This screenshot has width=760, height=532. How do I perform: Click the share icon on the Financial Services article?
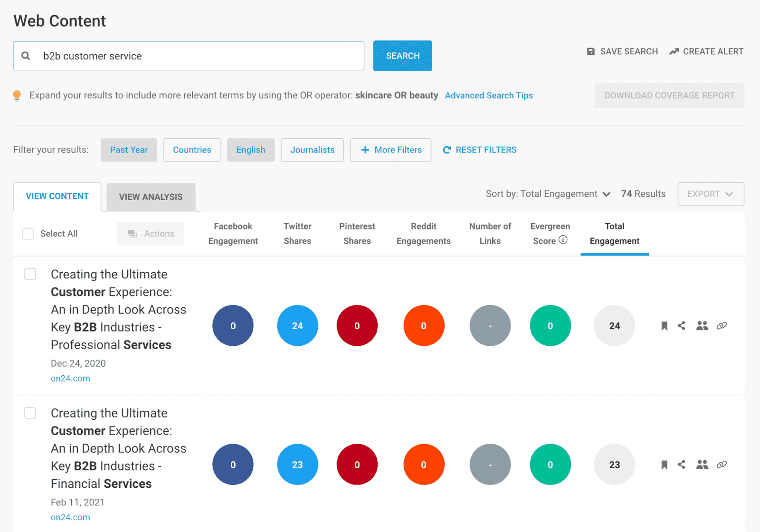pyautogui.click(x=682, y=465)
